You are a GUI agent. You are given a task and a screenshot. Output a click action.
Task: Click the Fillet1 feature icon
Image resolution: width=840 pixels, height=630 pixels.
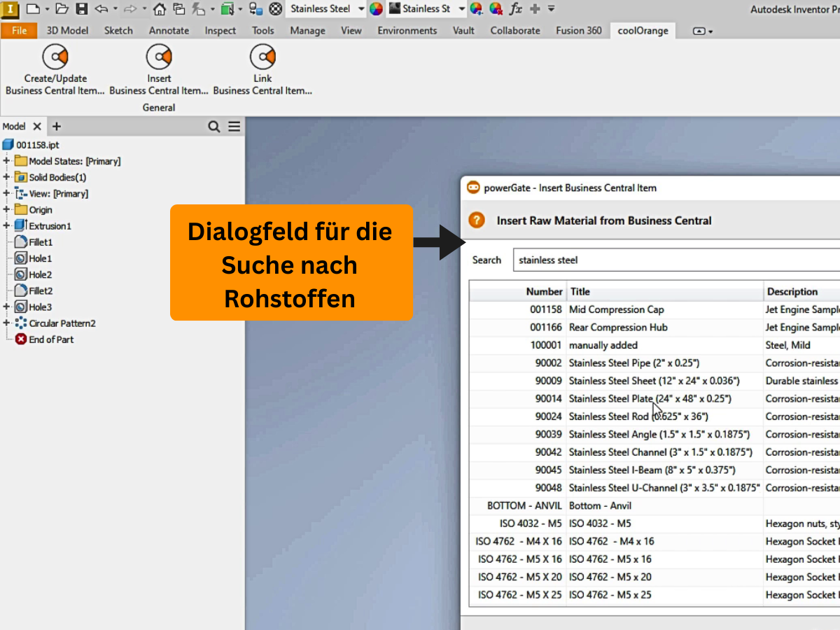pyautogui.click(x=21, y=242)
